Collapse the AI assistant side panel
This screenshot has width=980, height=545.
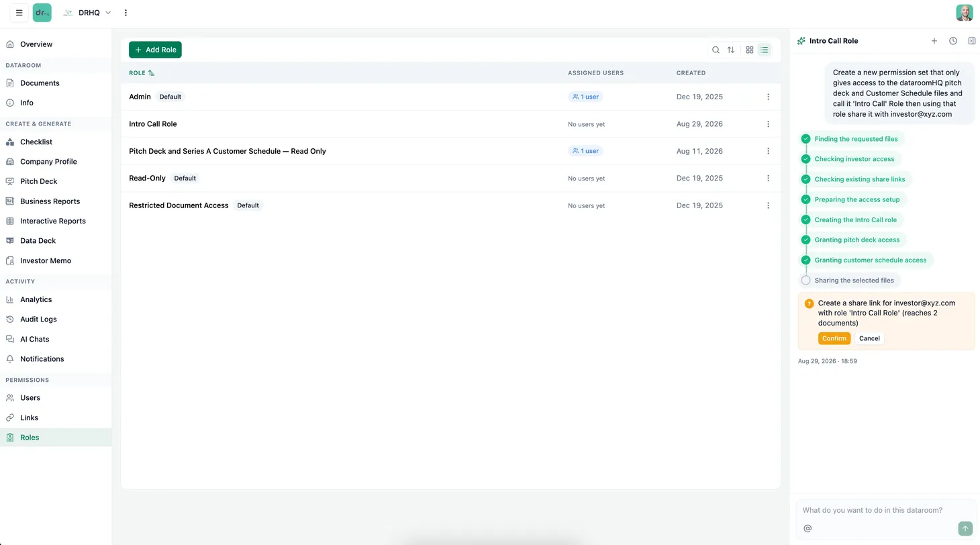(x=971, y=41)
